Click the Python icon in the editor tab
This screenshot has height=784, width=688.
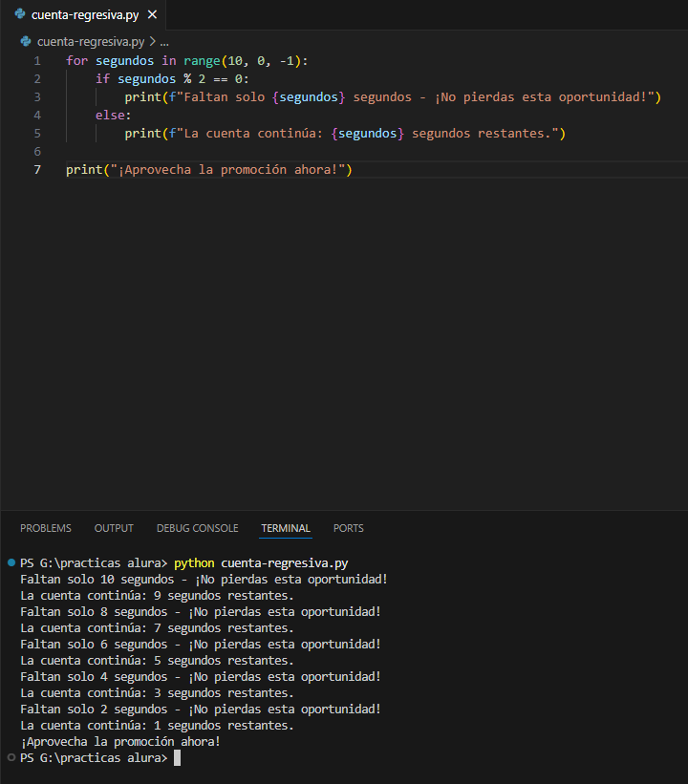pyautogui.click(x=20, y=14)
